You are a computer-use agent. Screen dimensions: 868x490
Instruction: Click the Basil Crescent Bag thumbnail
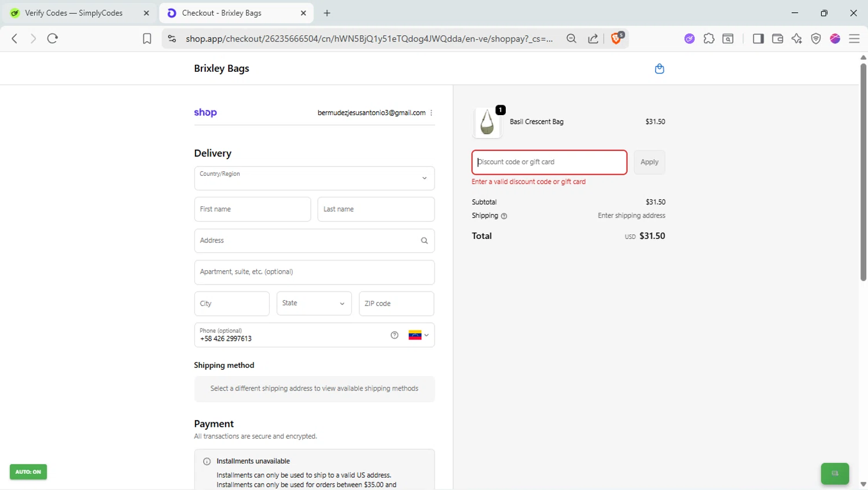[x=487, y=123]
